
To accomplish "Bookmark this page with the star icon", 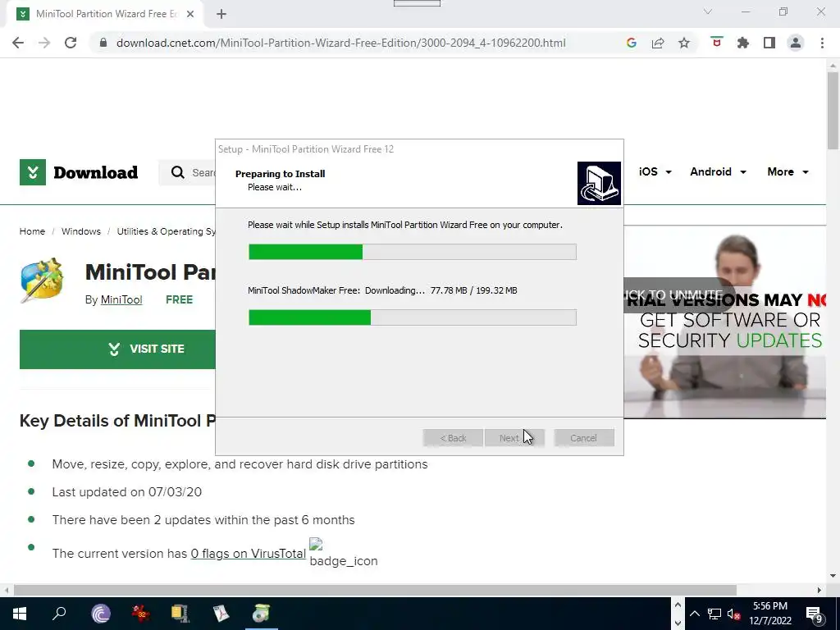I will pyautogui.click(x=684, y=43).
